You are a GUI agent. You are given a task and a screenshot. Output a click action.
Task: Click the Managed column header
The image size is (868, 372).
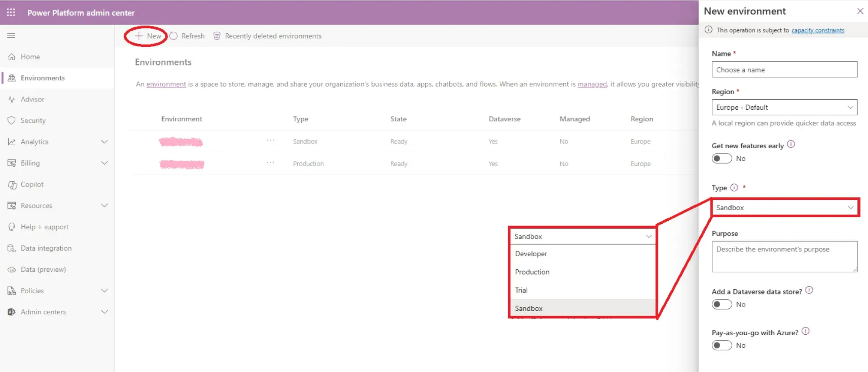coord(575,119)
